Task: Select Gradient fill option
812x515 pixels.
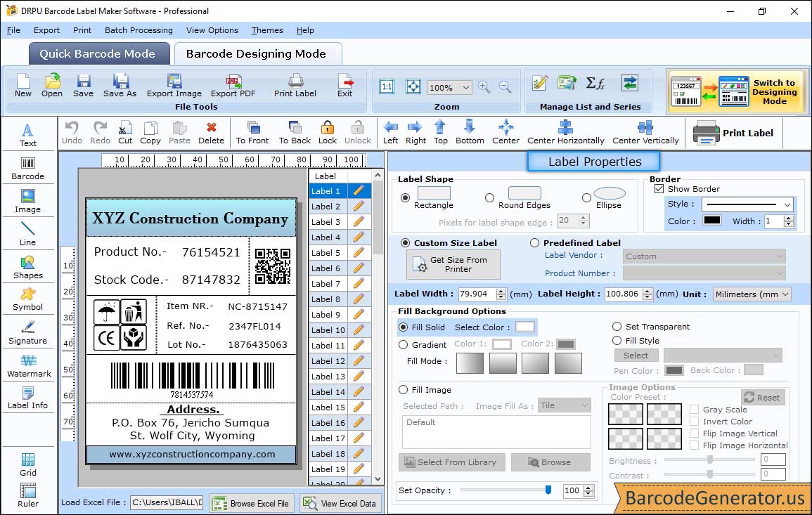Action: click(x=404, y=345)
